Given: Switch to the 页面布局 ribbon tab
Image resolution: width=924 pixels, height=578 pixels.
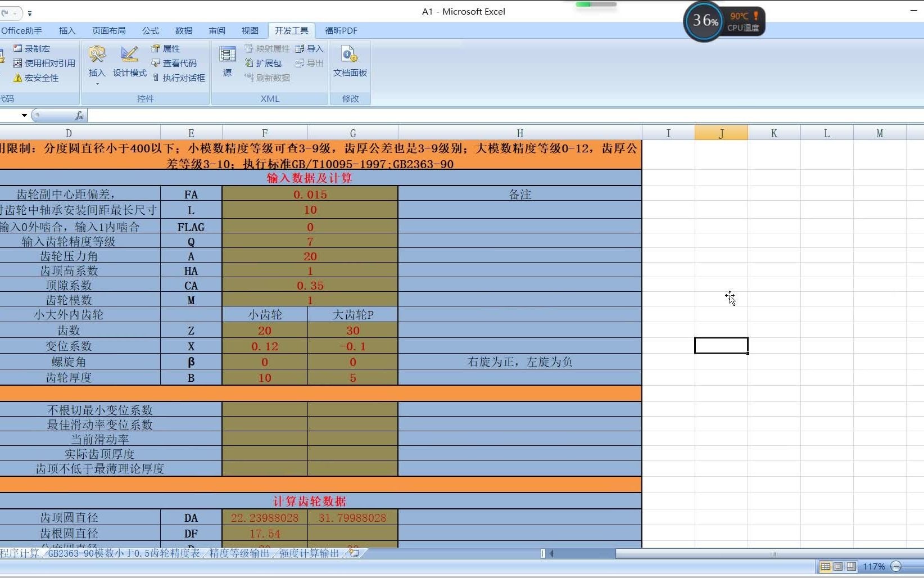Looking at the screenshot, I should point(109,30).
